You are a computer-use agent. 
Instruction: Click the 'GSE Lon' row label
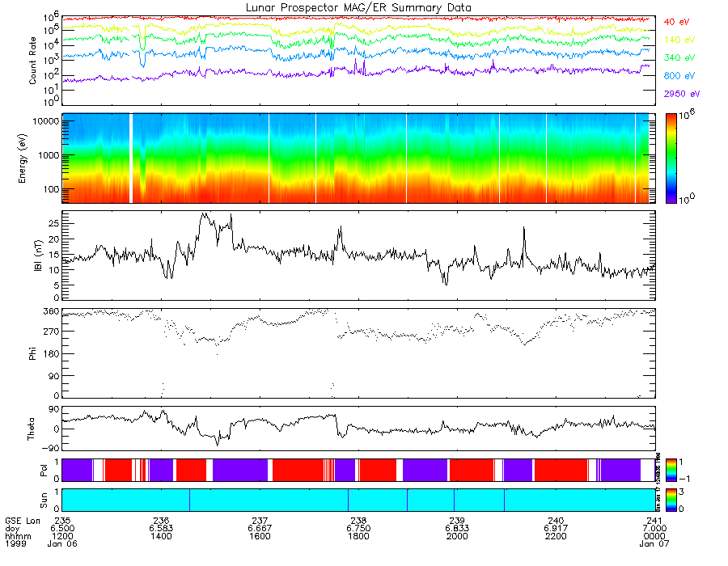click(x=23, y=521)
